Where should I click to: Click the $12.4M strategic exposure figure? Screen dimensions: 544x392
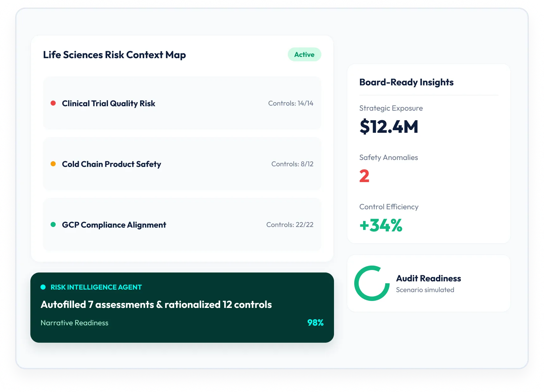click(x=389, y=127)
